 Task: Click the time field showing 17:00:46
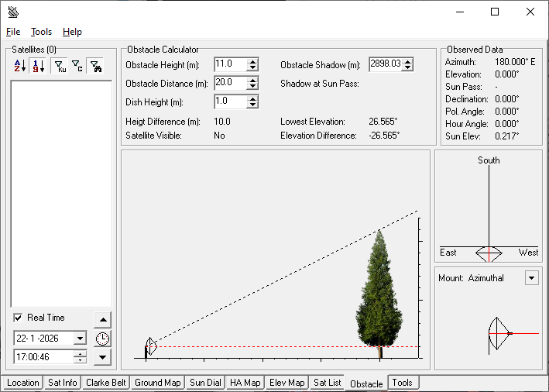tap(43, 357)
